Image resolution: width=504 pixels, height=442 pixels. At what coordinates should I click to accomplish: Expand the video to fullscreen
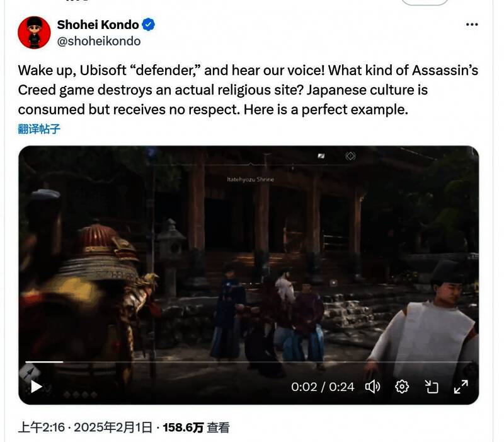pos(461,387)
